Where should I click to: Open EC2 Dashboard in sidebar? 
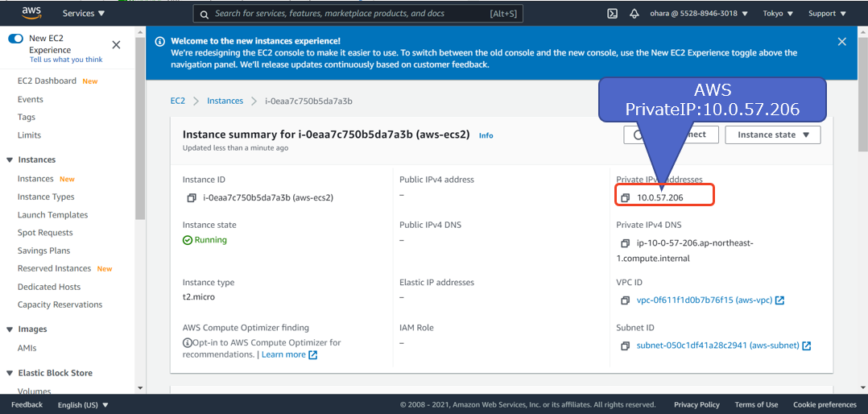click(47, 81)
